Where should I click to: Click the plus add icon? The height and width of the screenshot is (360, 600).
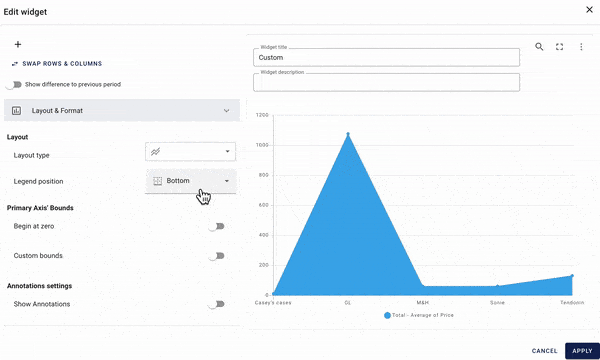tap(18, 44)
